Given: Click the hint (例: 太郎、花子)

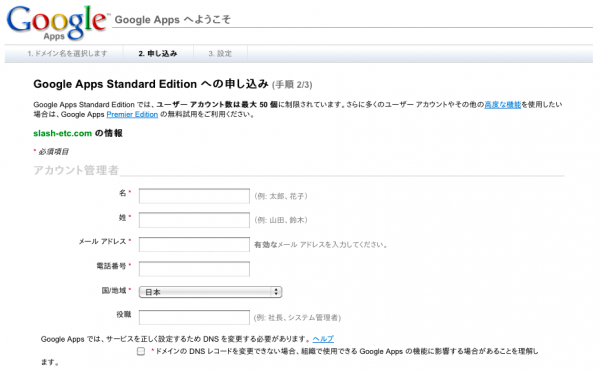Looking at the screenshot, I should [x=281, y=196].
